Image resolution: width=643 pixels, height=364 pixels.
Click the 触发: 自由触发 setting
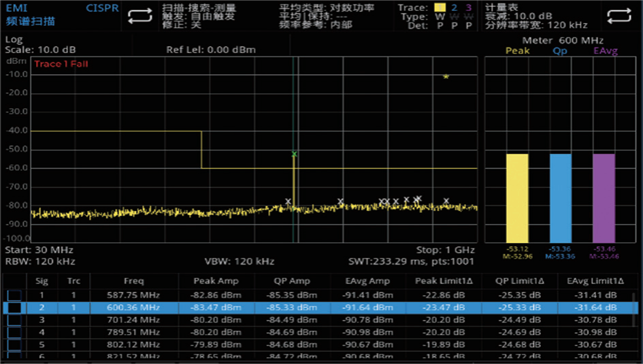pos(199,16)
